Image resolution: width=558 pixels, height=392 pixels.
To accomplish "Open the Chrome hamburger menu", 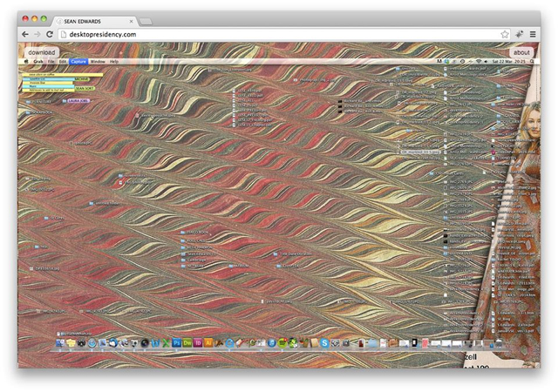I will pos(532,34).
